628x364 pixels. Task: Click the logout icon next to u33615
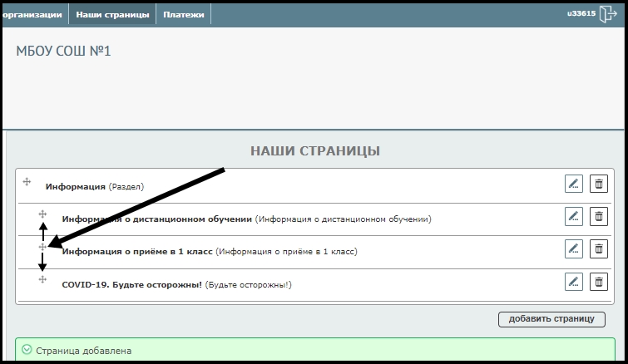pyautogui.click(x=609, y=14)
